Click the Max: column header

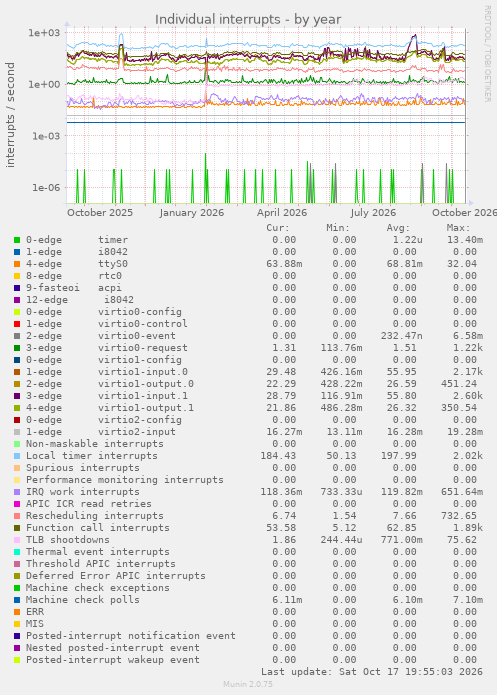coord(458,228)
